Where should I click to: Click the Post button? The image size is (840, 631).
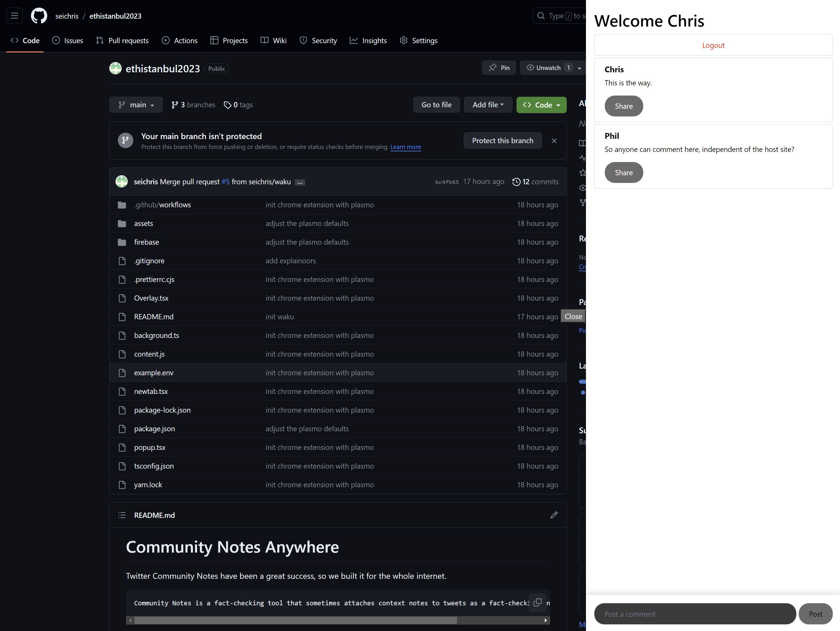click(816, 614)
